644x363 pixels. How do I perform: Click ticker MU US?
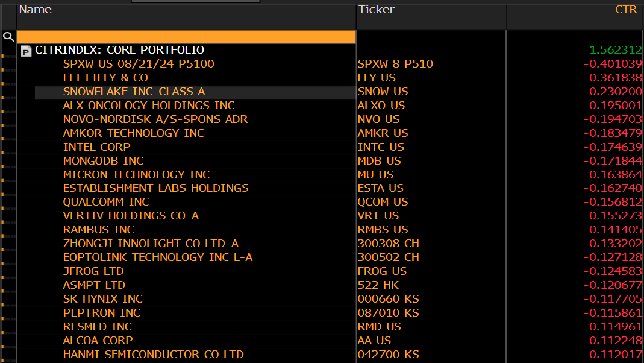click(x=375, y=175)
